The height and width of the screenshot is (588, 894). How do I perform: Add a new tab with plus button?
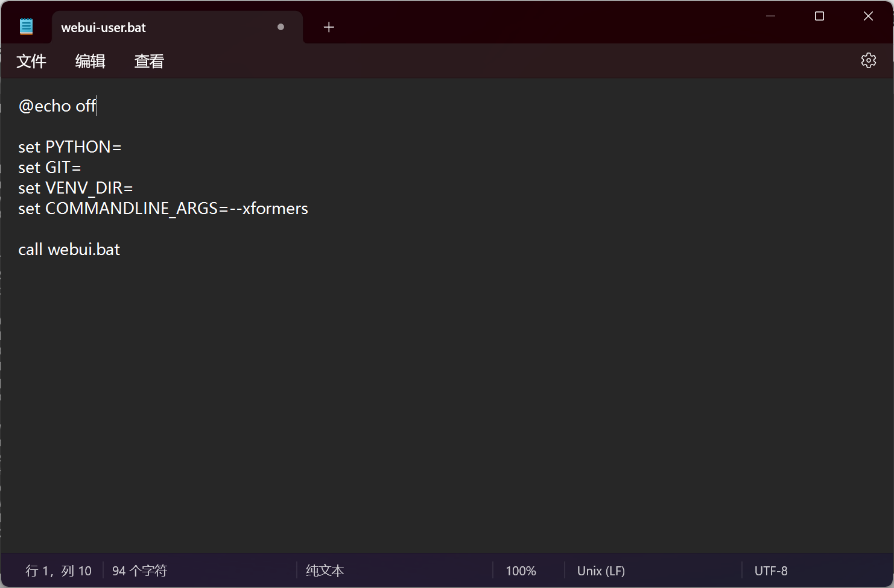pyautogui.click(x=329, y=27)
